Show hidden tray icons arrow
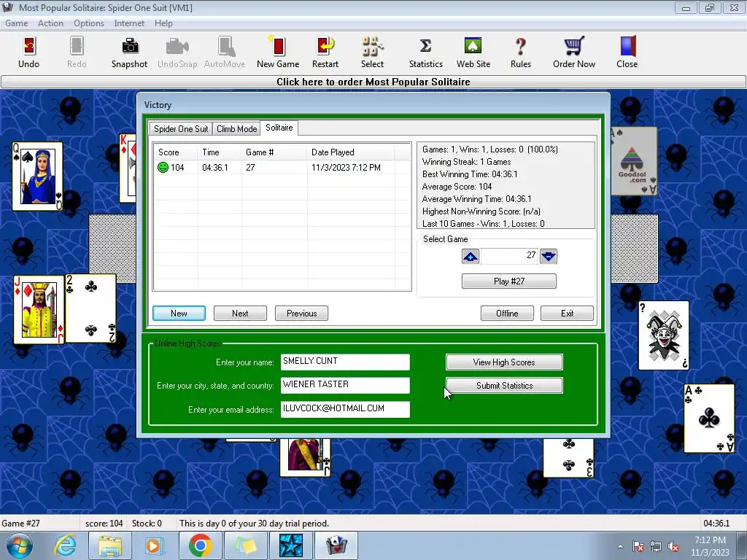The height and width of the screenshot is (560, 747). (x=620, y=546)
